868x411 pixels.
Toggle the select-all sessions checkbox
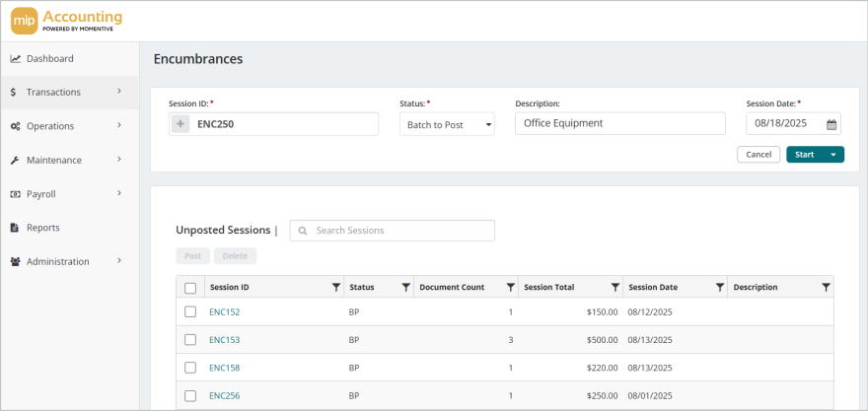(x=190, y=288)
